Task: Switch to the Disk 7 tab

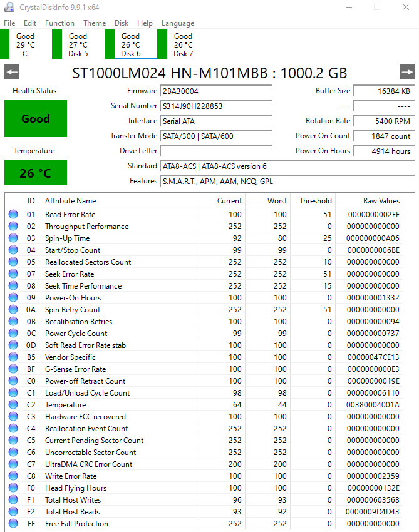Action: [184, 45]
